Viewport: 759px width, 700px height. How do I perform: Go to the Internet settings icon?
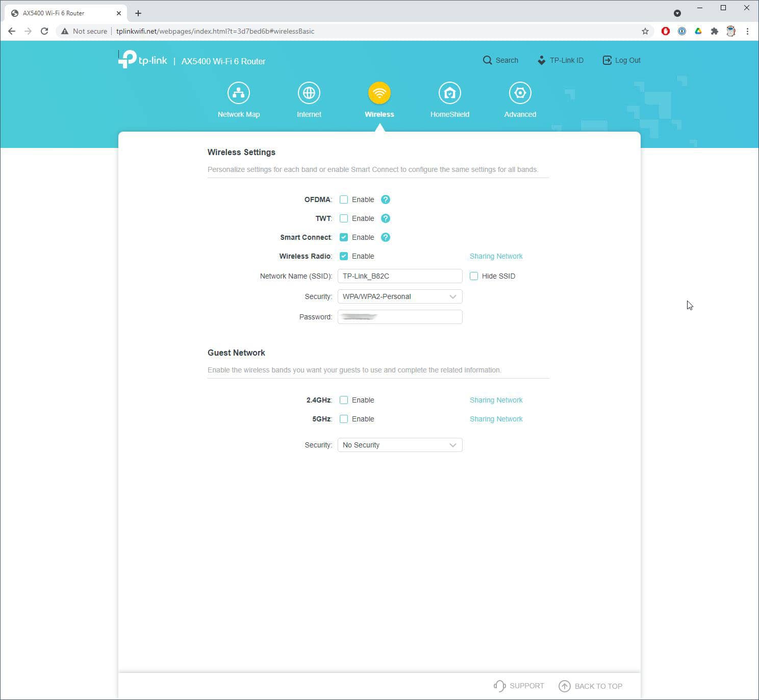coord(309,93)
